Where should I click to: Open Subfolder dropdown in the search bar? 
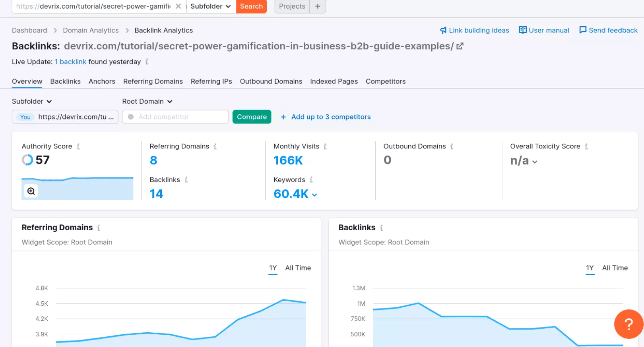(x=210, y=6)
